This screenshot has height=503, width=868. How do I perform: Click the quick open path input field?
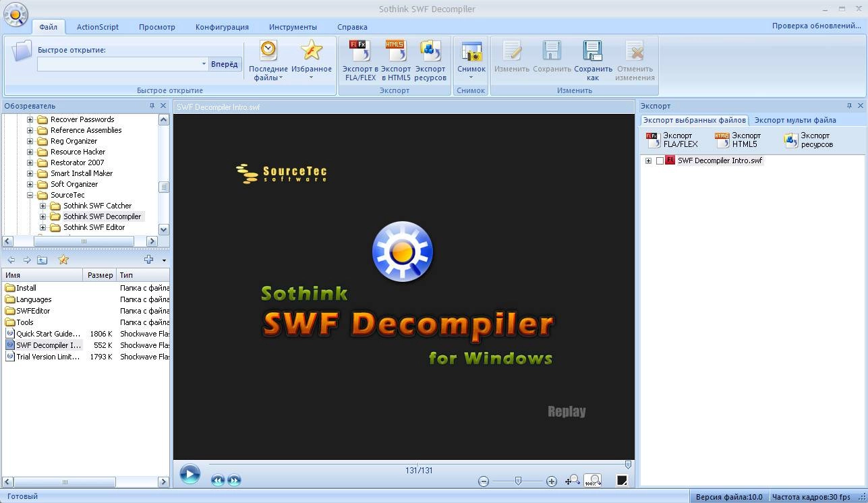coord(119,64)
